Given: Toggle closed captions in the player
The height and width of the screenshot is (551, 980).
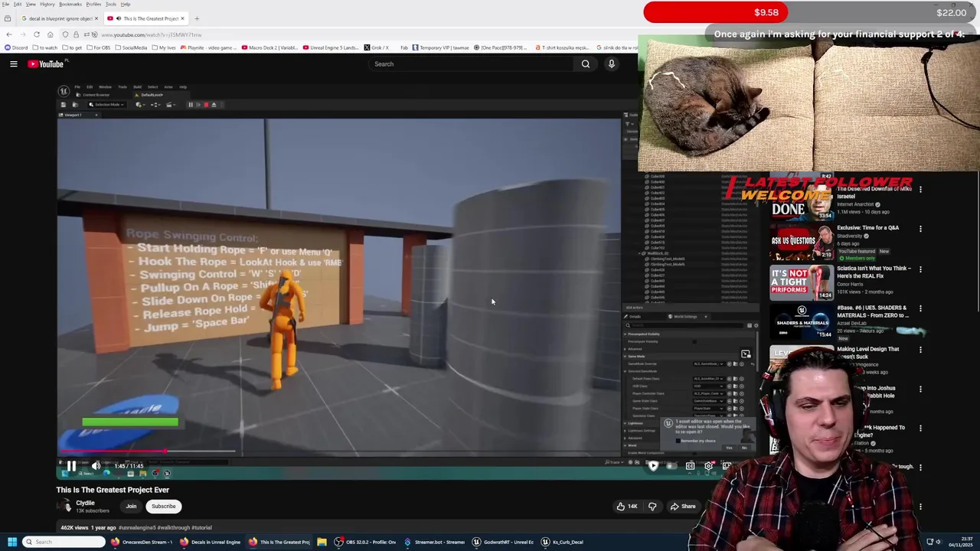Looking at the screenshot, I should (x=690, y=465).
